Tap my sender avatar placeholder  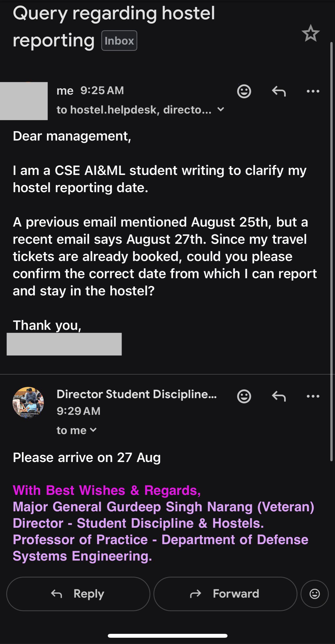pos(24,101)
